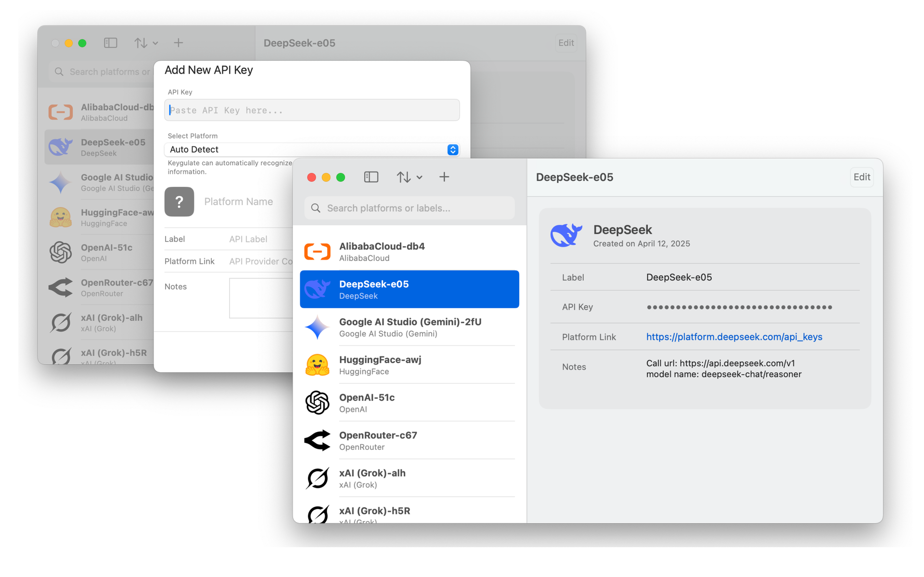The width and height of the screenshot is (924, 577).
Task: Click OpenRouter arrow logo in front window
Action: click(317, 441)
